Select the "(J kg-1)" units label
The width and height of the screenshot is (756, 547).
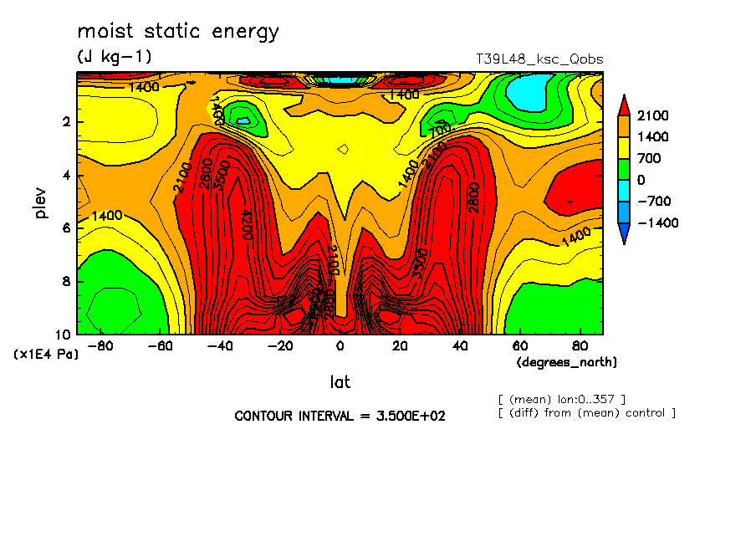[115, 57]
